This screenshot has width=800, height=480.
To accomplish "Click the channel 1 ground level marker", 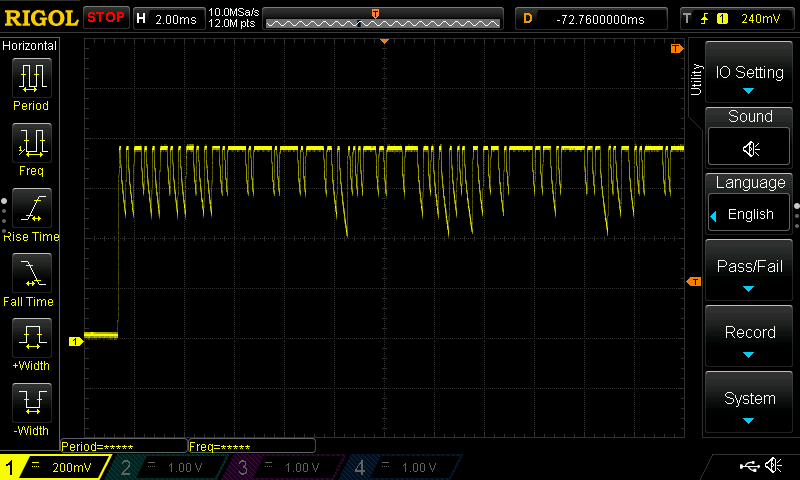I will point(76,341).
